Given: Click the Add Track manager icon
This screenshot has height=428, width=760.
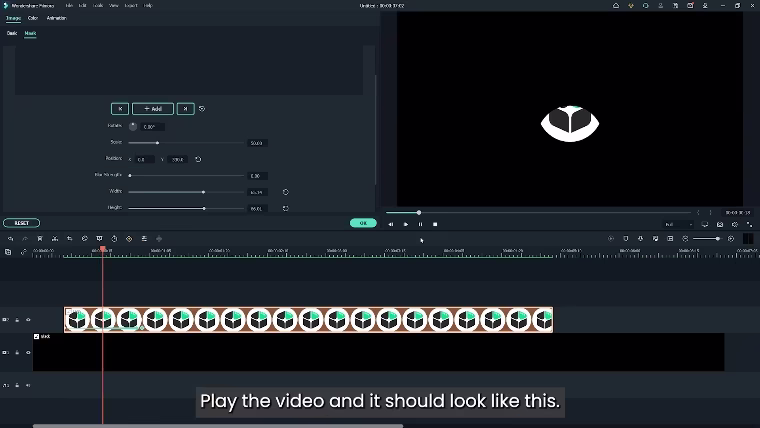Looking at the screenshot, I should [8, 252].
